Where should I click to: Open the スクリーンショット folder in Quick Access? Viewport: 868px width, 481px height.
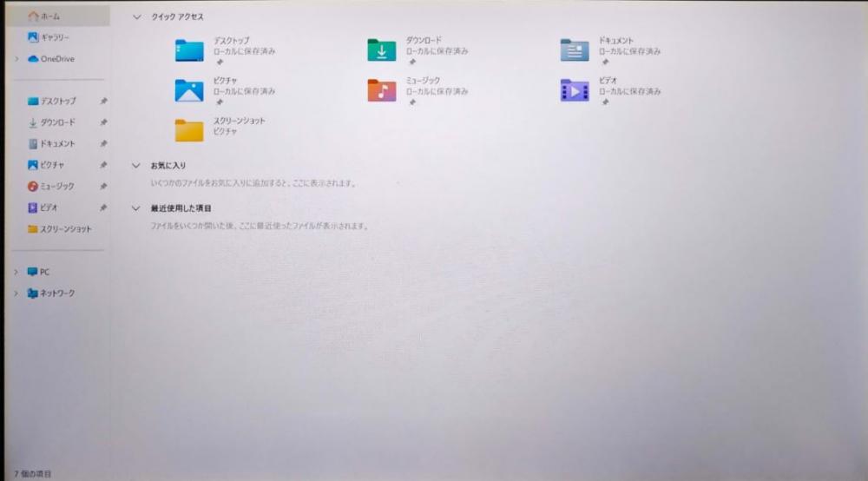pyautogui.click(x=188, y=130)
